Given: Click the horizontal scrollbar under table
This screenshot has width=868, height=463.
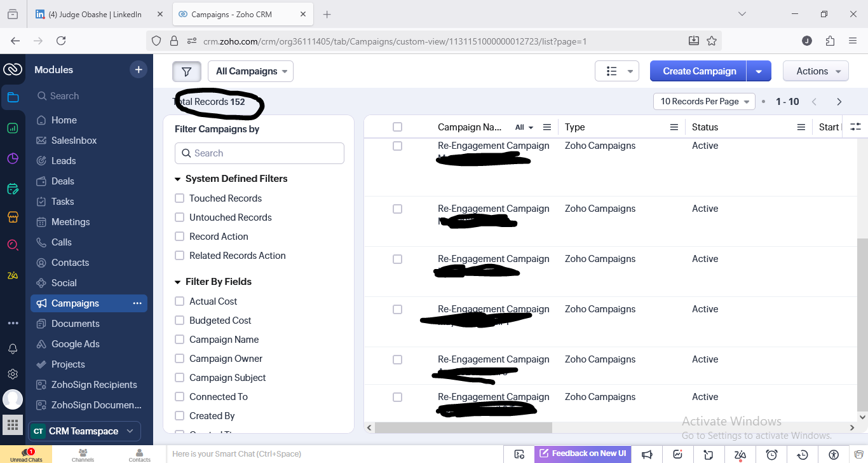Looking at the screenshot, I should tap(463, 427).
